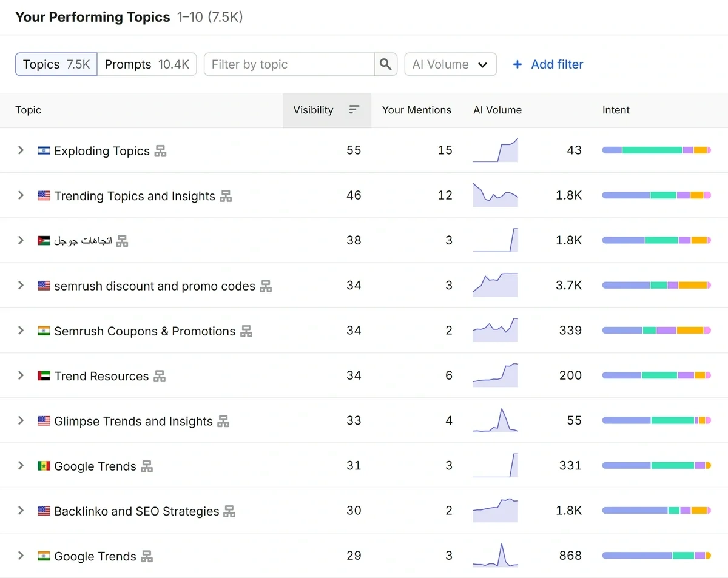Open the Trend Resources topic link

click(x=101, y=376)
